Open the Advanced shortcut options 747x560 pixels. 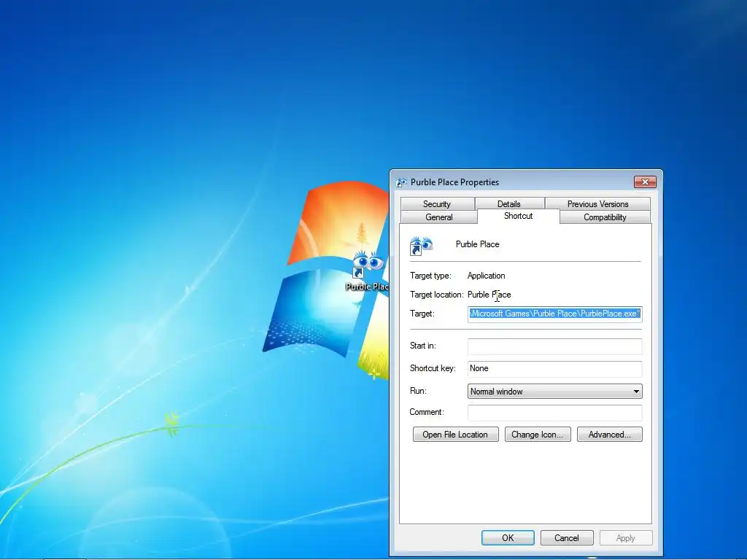point(609,435)
